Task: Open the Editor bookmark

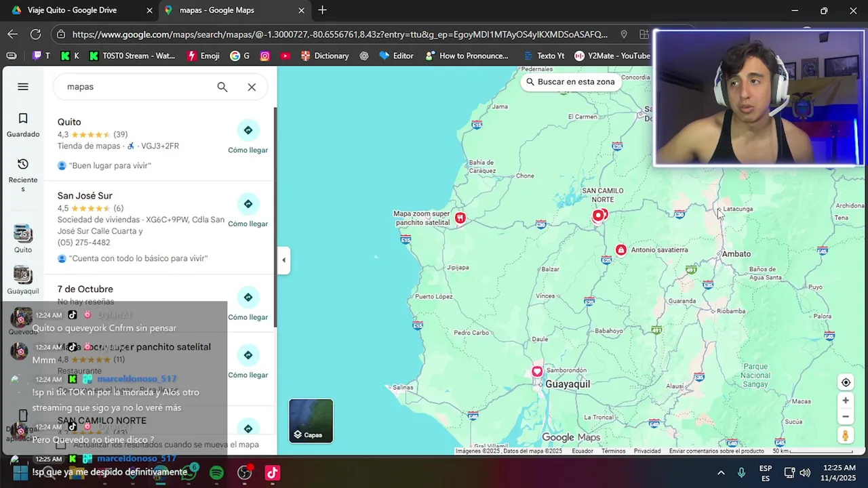Action: coord(396,56)
